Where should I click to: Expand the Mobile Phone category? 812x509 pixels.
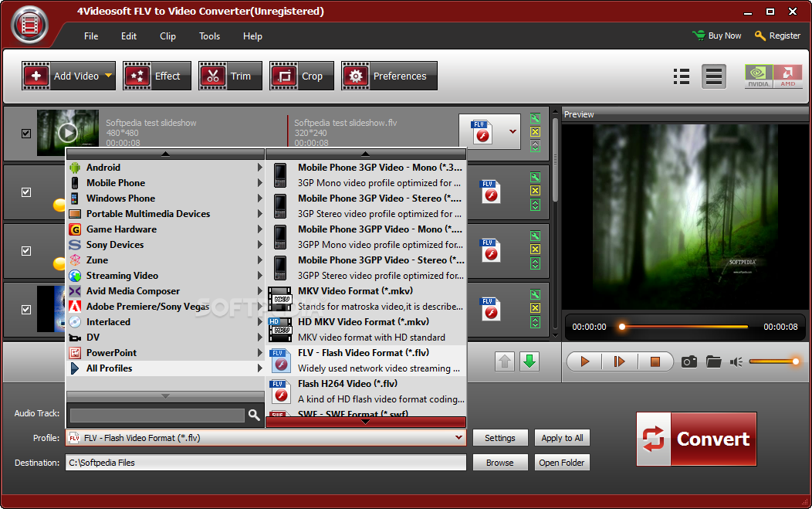point(166,183)
